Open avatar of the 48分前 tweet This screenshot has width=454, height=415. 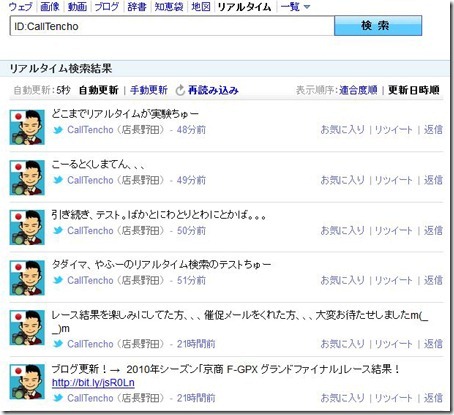[x=27, y=127]
